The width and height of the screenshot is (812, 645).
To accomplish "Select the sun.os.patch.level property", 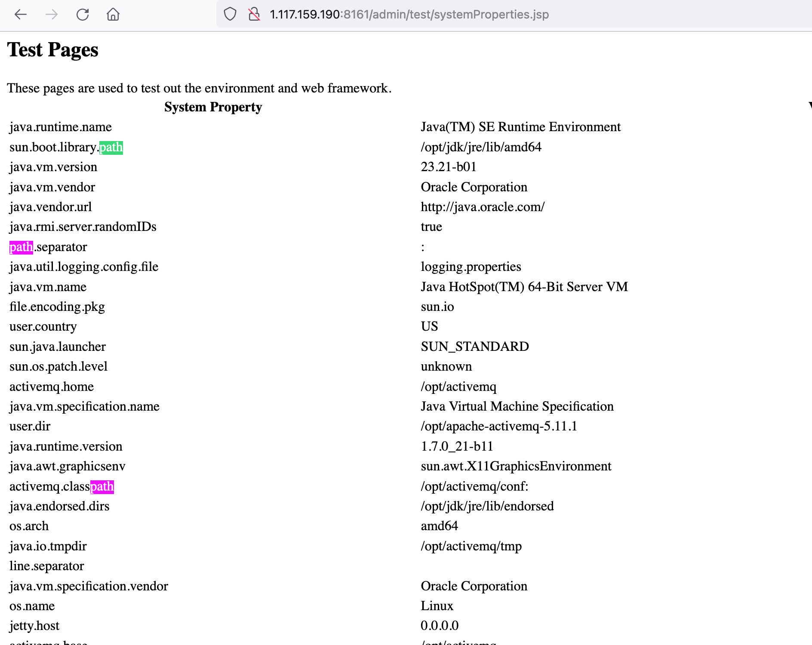I will click(x=58, y=366).
